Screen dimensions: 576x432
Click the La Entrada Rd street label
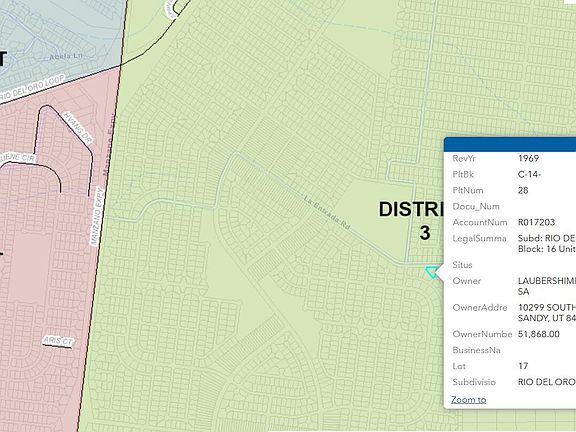pos(327,213)
